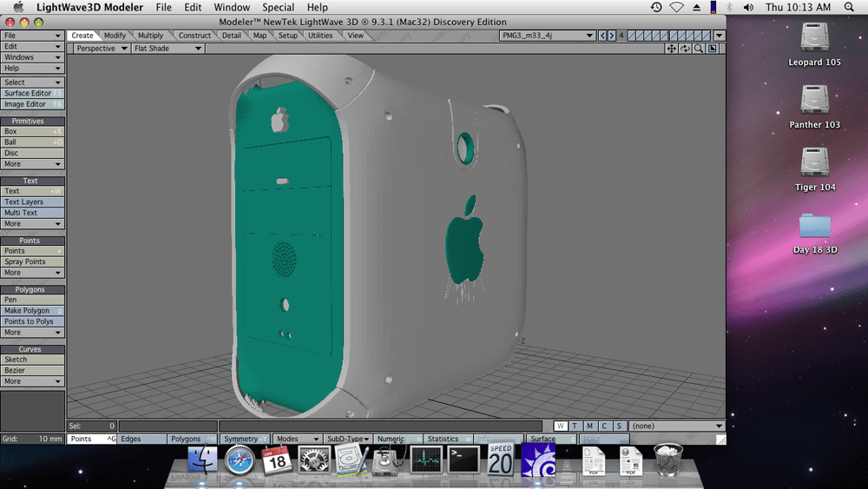Switch to Edges selection mode
This screenshot has width=868, height=489.
coord(141,439)
